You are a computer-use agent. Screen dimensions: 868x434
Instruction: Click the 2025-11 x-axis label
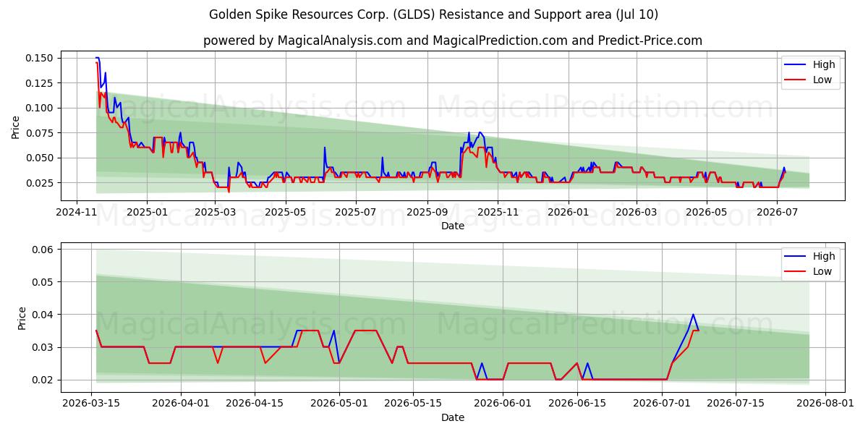pos(497,212)
